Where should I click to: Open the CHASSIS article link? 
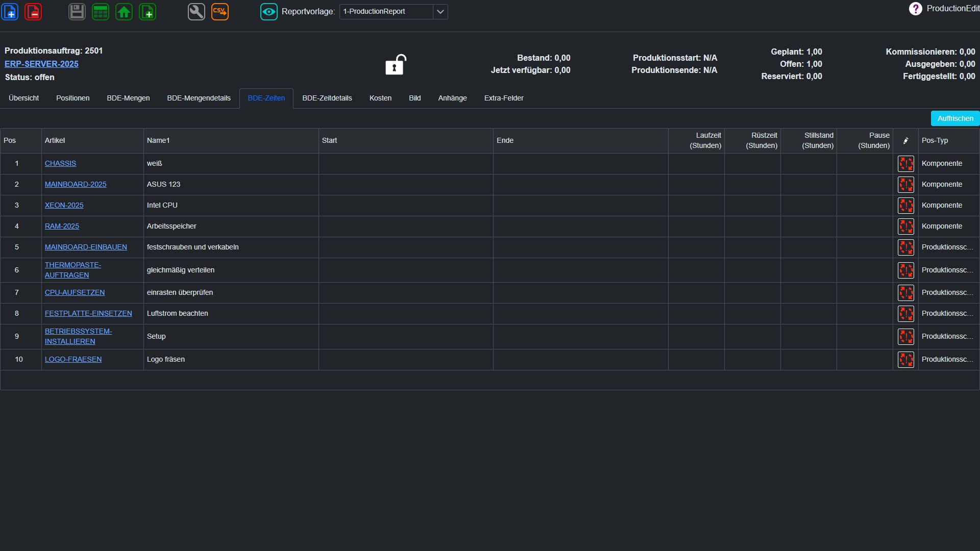pos(60,163)
